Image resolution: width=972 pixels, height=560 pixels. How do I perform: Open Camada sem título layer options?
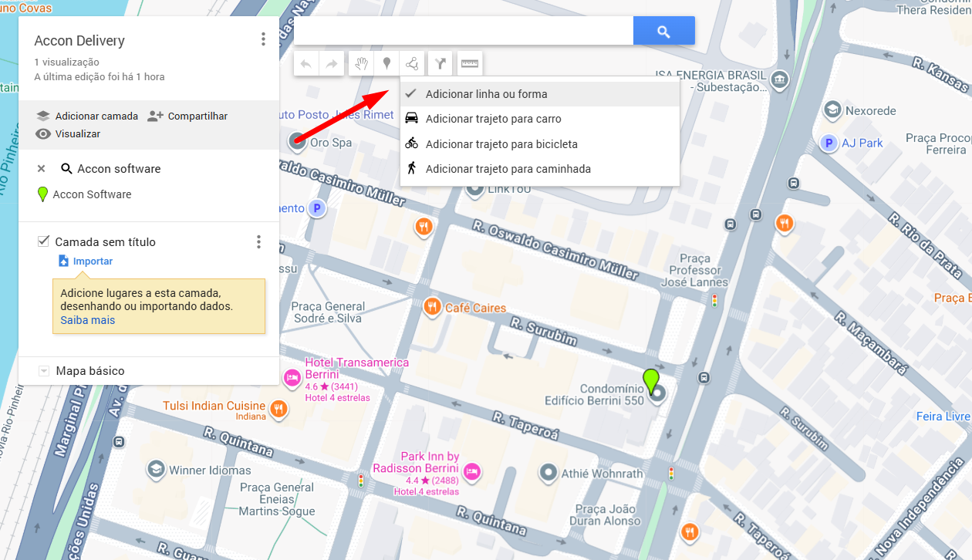pyautogui.click(x=258, y=242)
